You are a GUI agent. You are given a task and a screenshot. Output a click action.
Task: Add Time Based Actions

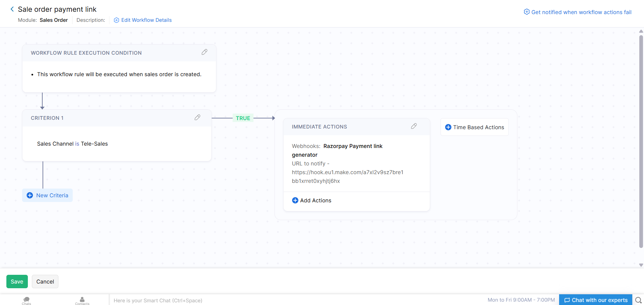click(475, 127)
